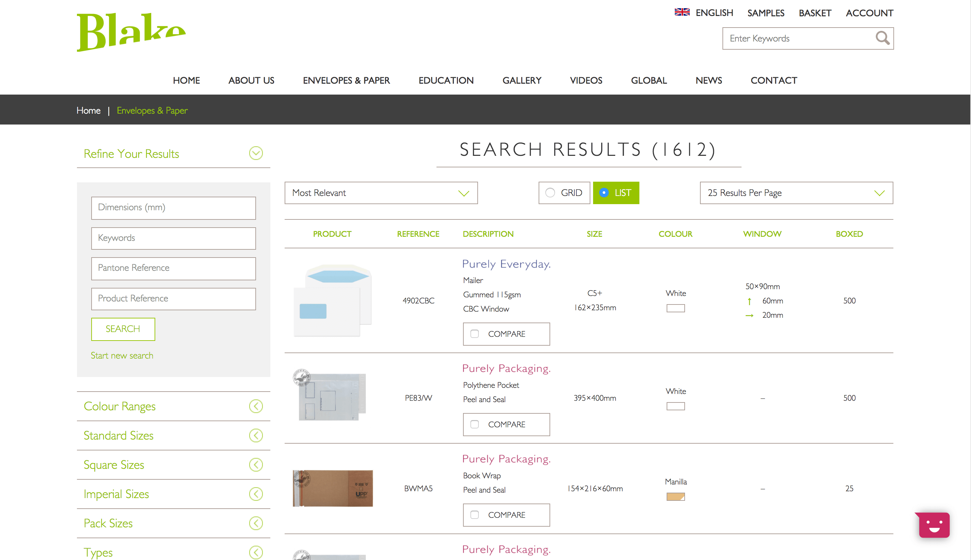Open the GALLERY menu item

point(522,80)
